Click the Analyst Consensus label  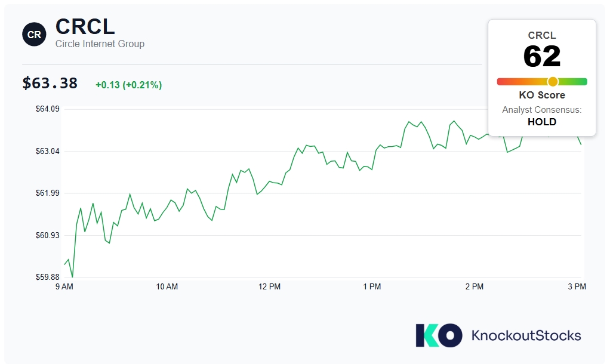coord(542,110)
